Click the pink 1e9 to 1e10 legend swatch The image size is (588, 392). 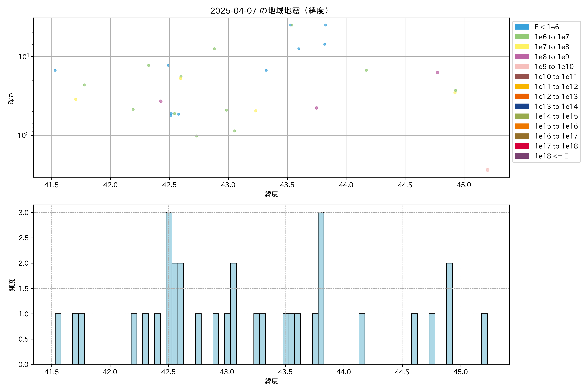pos(522,67)
